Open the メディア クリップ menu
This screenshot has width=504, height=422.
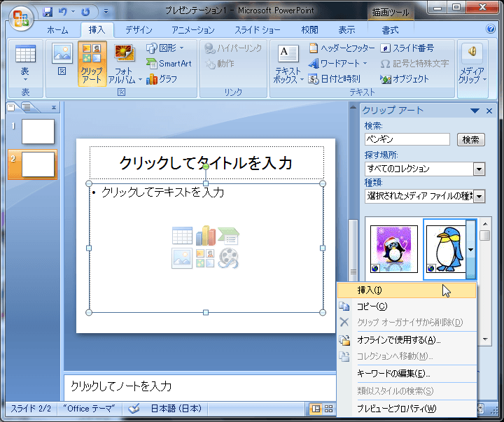pos(472,64)
